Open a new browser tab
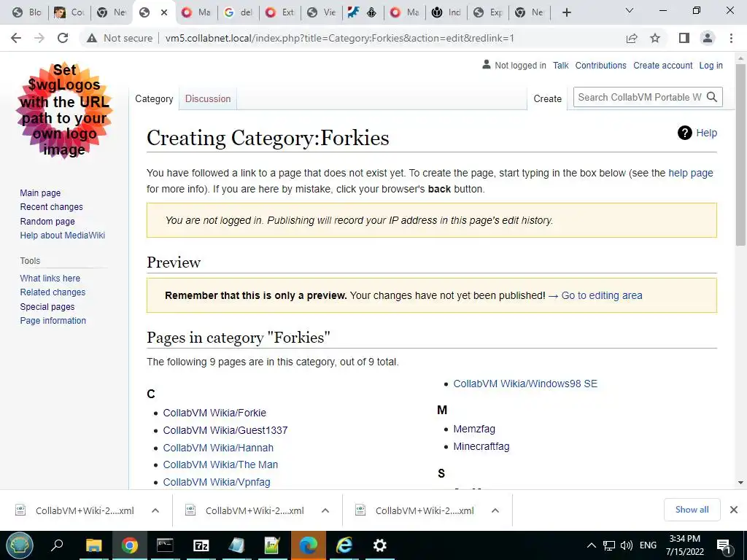The image size is (747, 560). (x=566, y=12)
